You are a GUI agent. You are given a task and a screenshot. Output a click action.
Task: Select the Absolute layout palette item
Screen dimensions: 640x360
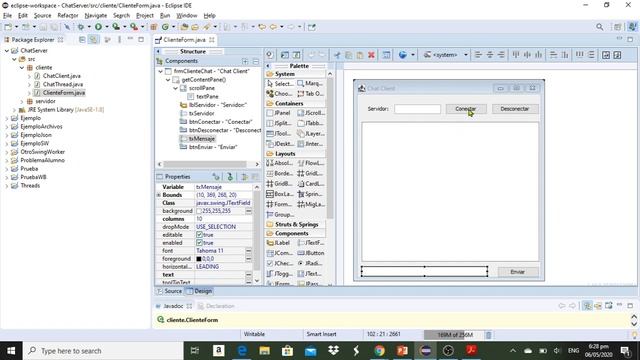[280, 163]
